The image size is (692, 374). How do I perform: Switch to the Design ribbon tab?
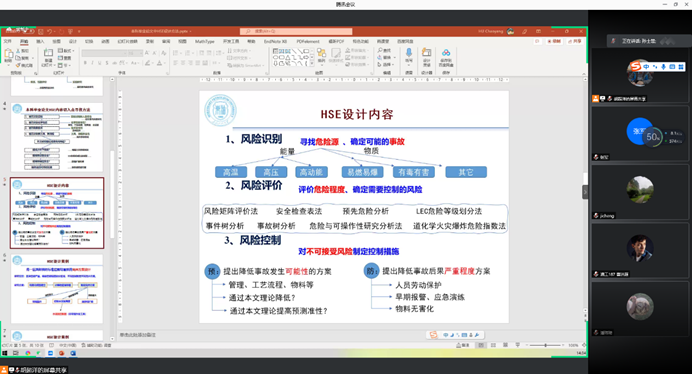[73, 42]
